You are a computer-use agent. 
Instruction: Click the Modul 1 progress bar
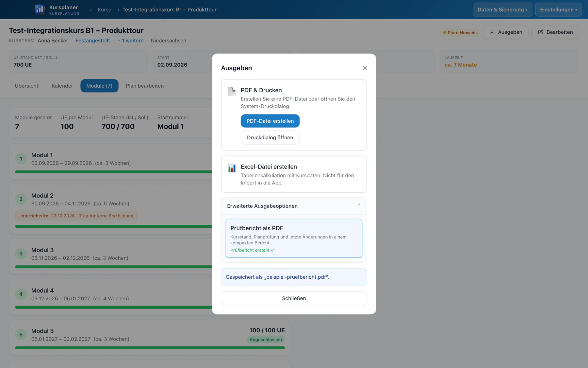click(113, 172)
